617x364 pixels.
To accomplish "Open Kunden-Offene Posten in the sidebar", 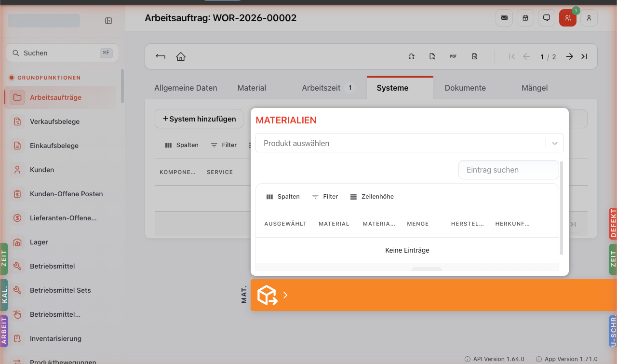I will pos(60,194).
